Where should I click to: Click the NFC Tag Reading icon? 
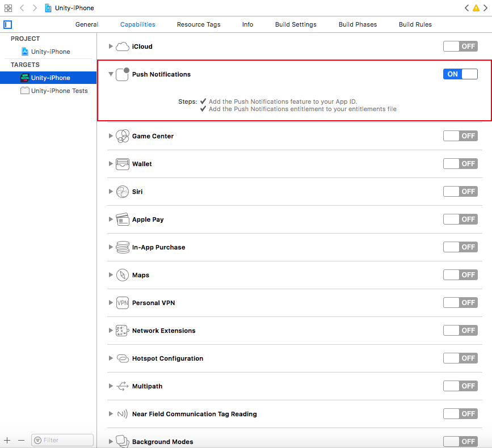click(123, 414)
